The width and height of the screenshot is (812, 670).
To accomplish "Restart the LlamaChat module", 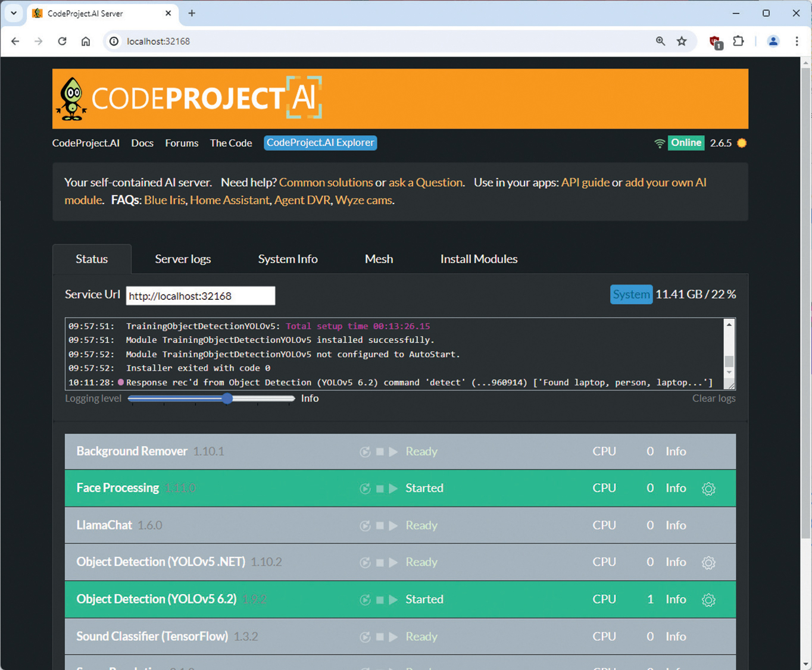I will click(365, 526).
